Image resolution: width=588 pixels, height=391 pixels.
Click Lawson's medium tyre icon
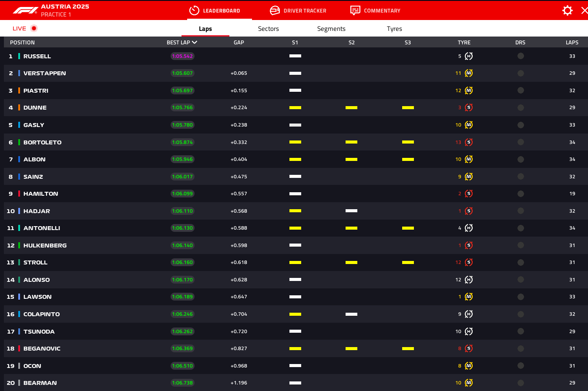[x=469, y=297]
